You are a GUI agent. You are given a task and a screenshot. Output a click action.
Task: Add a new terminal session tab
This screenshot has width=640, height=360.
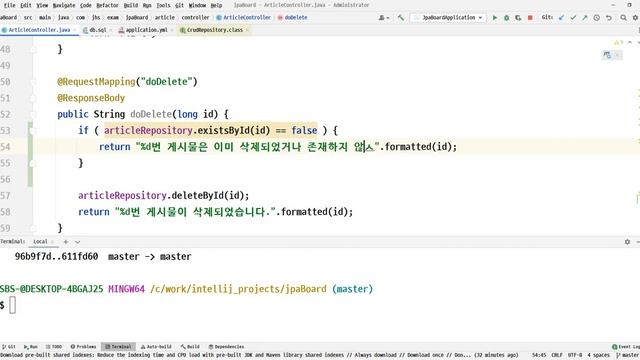pyautogui.click(x=66, y=242)
